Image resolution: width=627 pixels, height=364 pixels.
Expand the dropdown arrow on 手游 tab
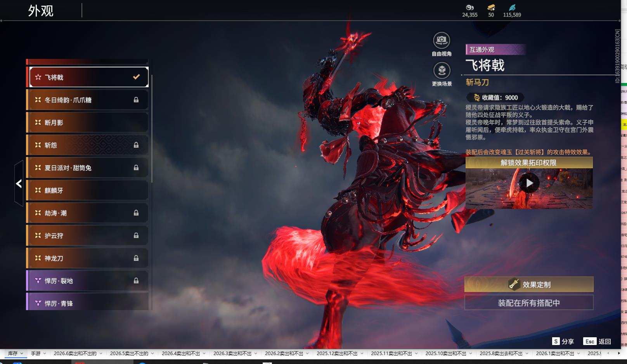tap(45, 354)
